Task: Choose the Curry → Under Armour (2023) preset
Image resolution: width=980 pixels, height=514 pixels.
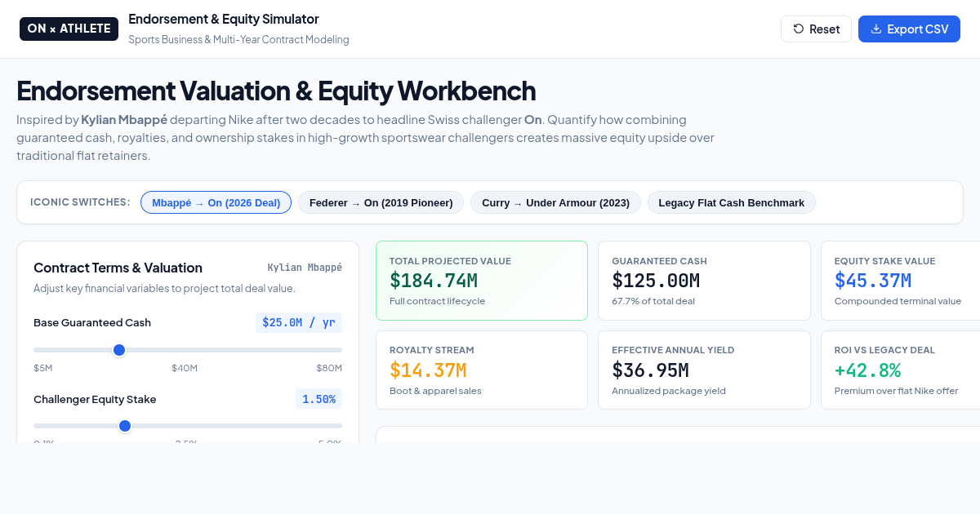Action: pos(555,202)
